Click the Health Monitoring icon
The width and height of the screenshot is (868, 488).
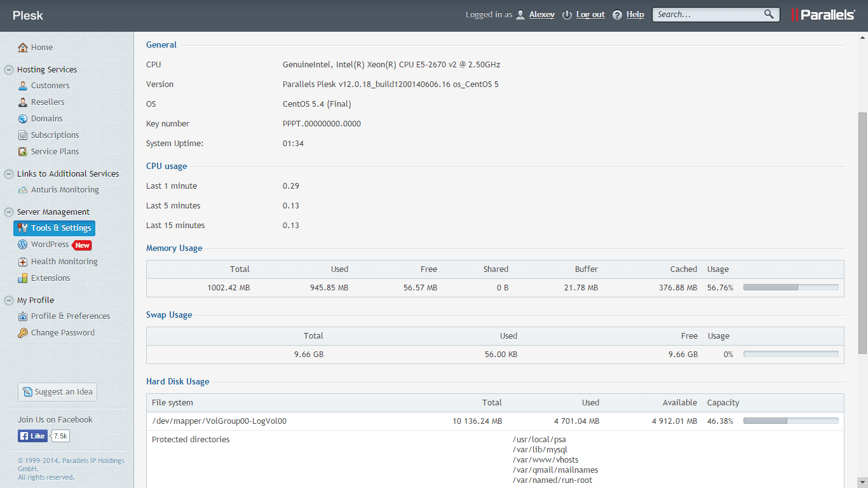(x=23, y=262)
